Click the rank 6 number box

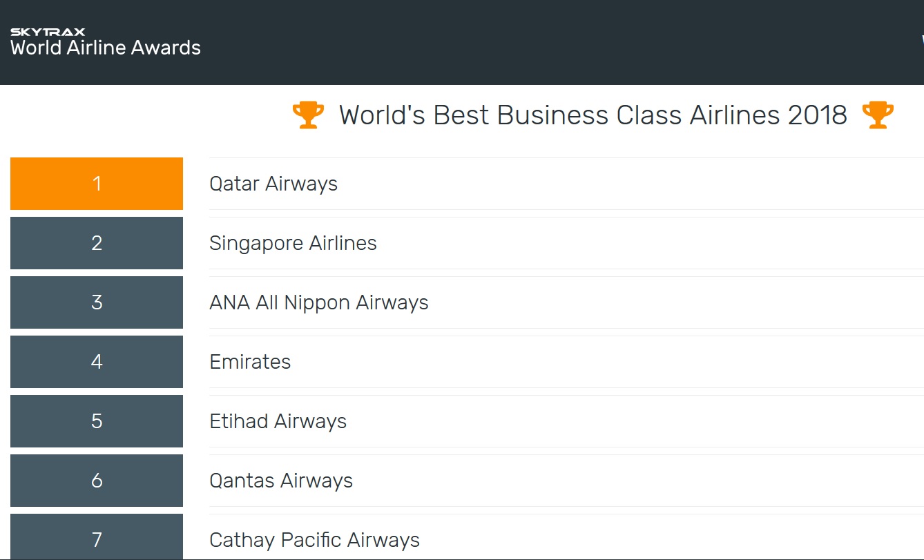click(97, 481)
